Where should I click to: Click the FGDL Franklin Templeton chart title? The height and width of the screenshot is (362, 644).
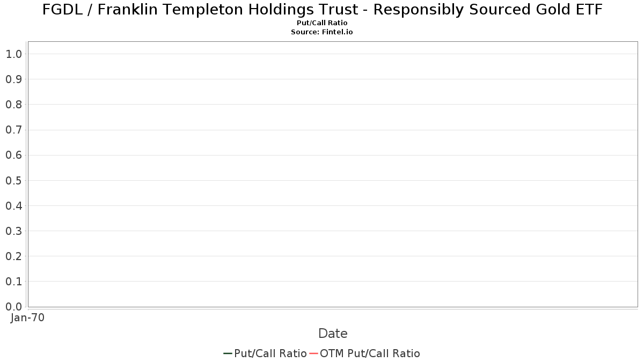click(x=322, y=10)
